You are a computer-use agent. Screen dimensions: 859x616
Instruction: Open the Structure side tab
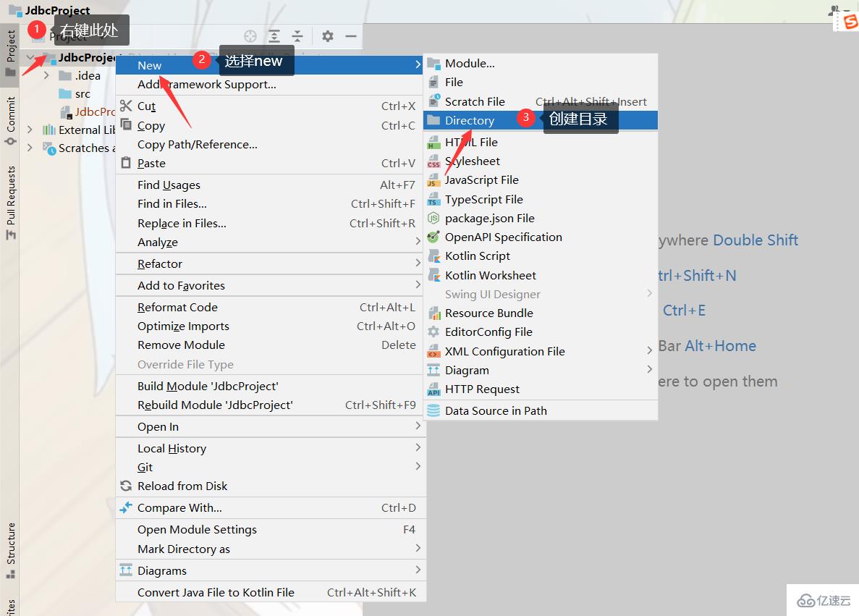[x=10, y=550]
